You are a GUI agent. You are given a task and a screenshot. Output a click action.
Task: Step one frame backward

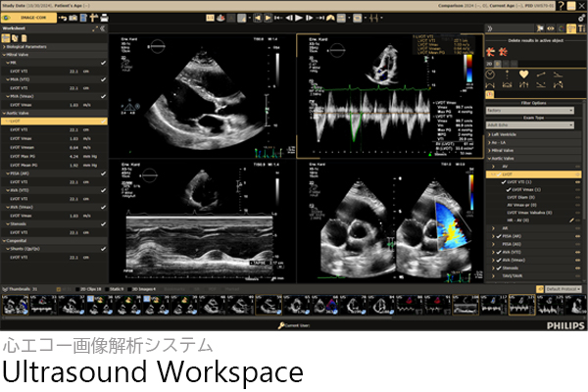click(289, 18)
